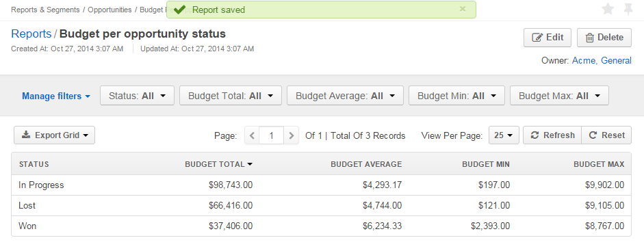The height and width of the screenshot is (251, 644).
Task: Open owner Acme link
Action: coord(584,61)
